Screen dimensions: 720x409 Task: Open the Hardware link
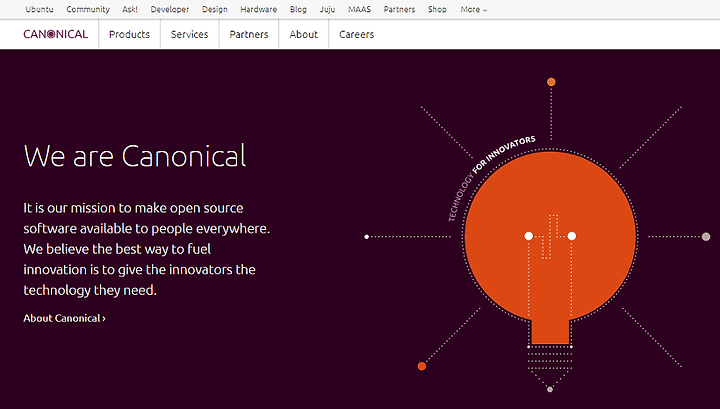[259, 9]
